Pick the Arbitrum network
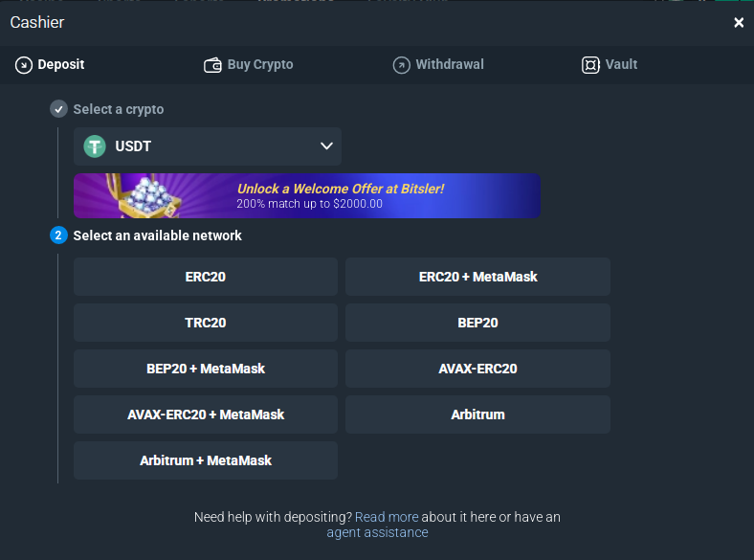754x560 pixels. 477,414
